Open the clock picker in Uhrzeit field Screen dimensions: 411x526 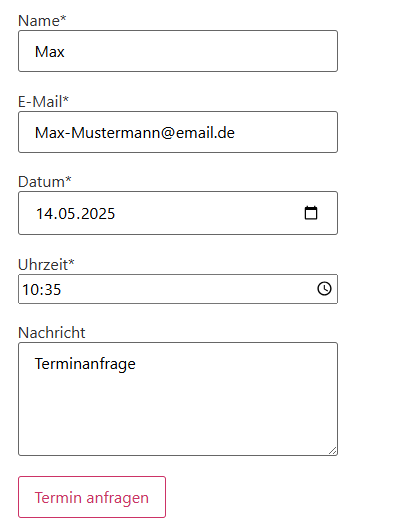[324, 289]
